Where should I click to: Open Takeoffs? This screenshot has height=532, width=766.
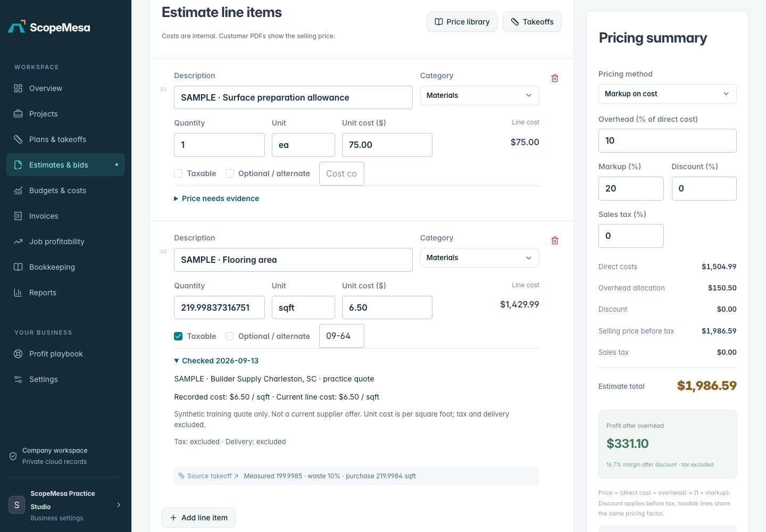[532, 22]
